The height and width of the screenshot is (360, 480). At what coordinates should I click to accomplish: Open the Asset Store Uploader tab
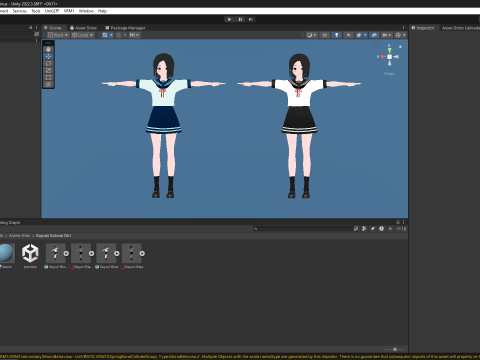point(461,28)
